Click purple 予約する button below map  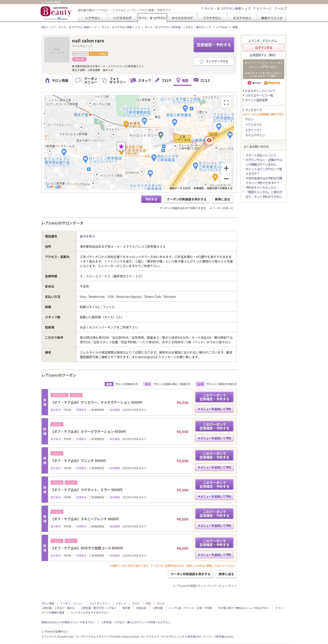pyautogui.click(x=151, y=199)
